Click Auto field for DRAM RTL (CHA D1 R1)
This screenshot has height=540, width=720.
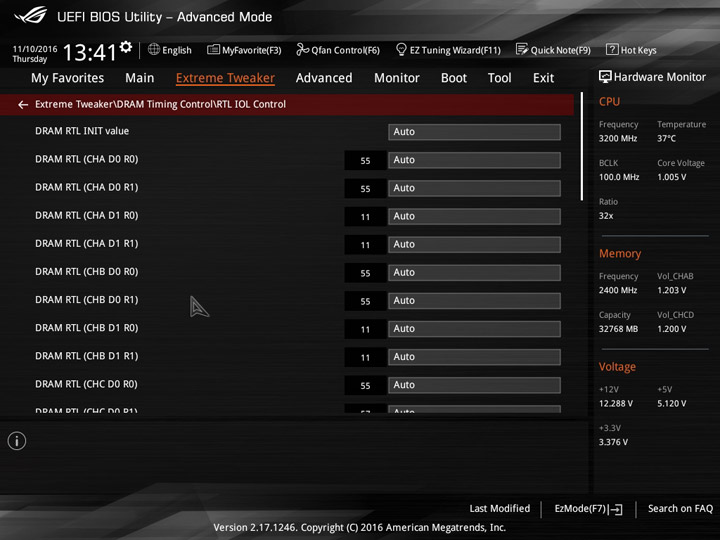[474, 244]
